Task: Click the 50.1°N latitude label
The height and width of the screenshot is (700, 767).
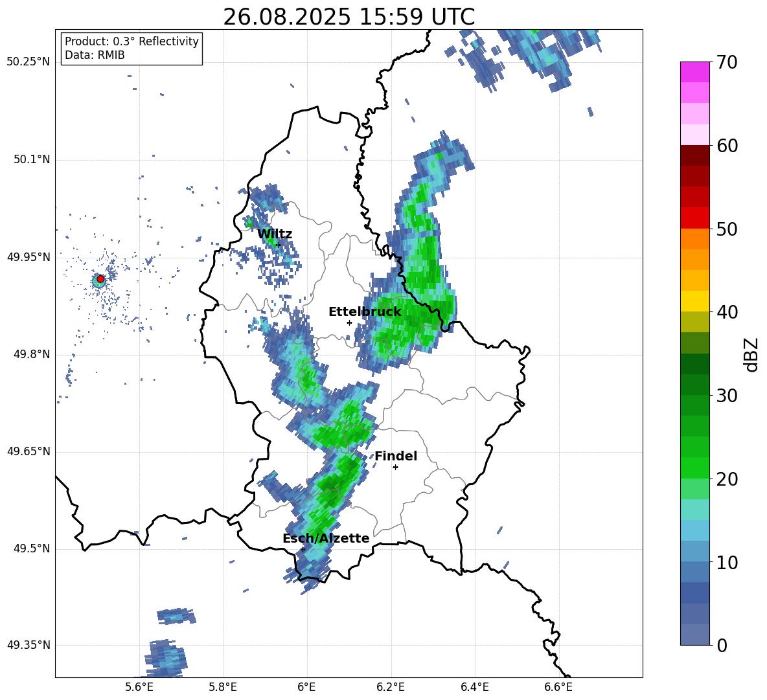Action: (31, 160)
